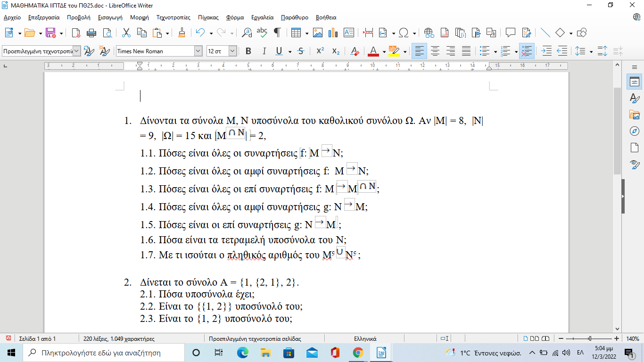Open the Paste options dropdown arrow
This screenshot has height=362, width=644.
click(x=167, y=33)
